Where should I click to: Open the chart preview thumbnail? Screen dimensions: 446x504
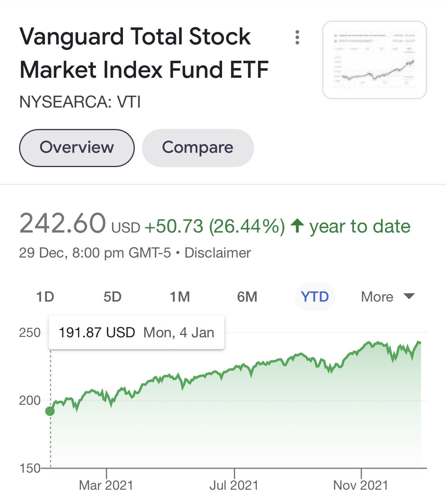tap(374, 60)
